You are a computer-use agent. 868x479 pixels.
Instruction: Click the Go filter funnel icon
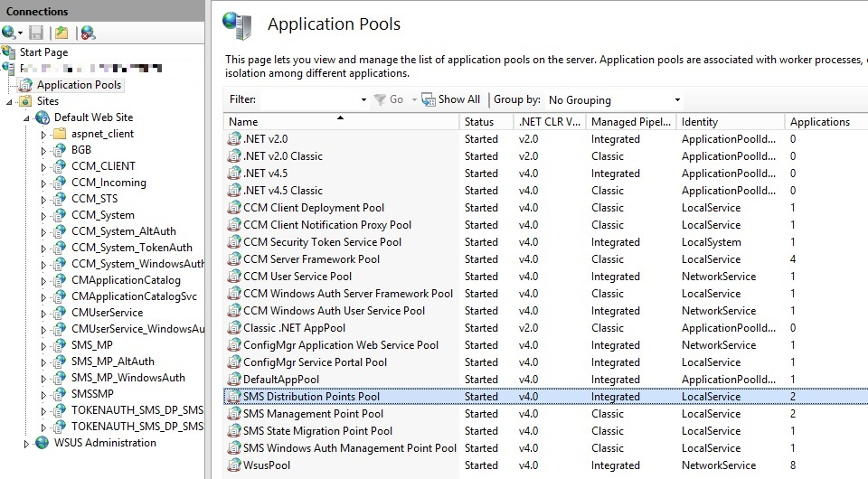point(380,99)
